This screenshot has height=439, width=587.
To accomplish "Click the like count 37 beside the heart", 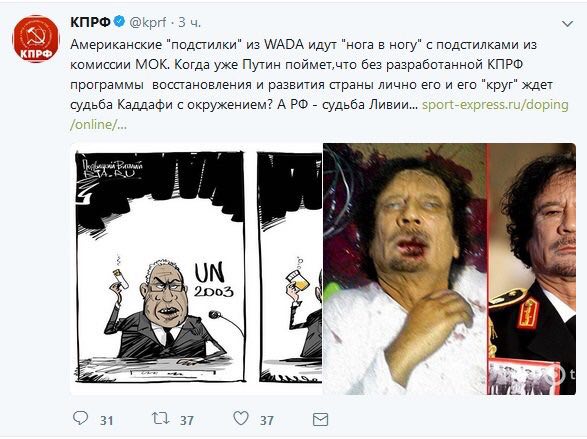I will click(x=267, y=421).
